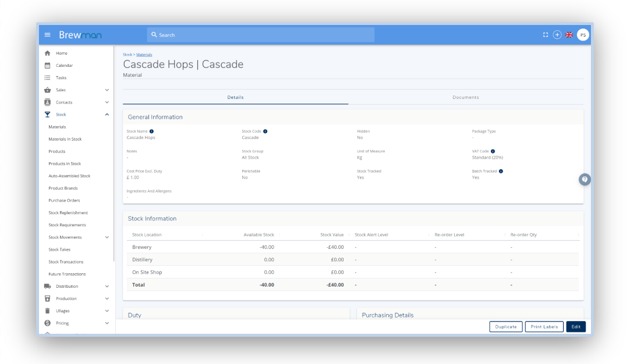The image size is (634, 364).
Task: Click the Production icon in sidebar
Action: [x=47, y=298]
